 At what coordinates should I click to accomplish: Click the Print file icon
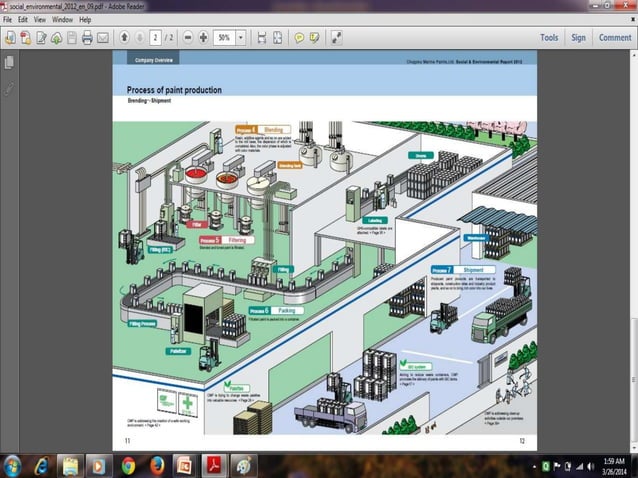(x=87, y=38)
